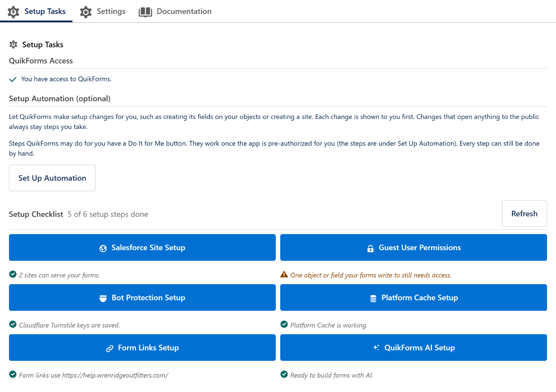The width and height of the screenshot is (556, 392).
Task: Click the text "5 of 6 setup steps done"
Action: (108, 214)
